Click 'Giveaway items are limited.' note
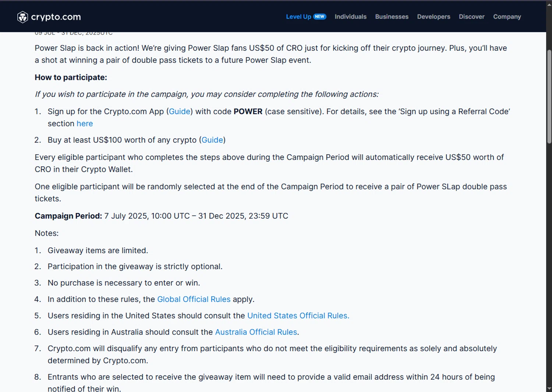552x392 pixels. pyautogui.click(x=98, y=251)
